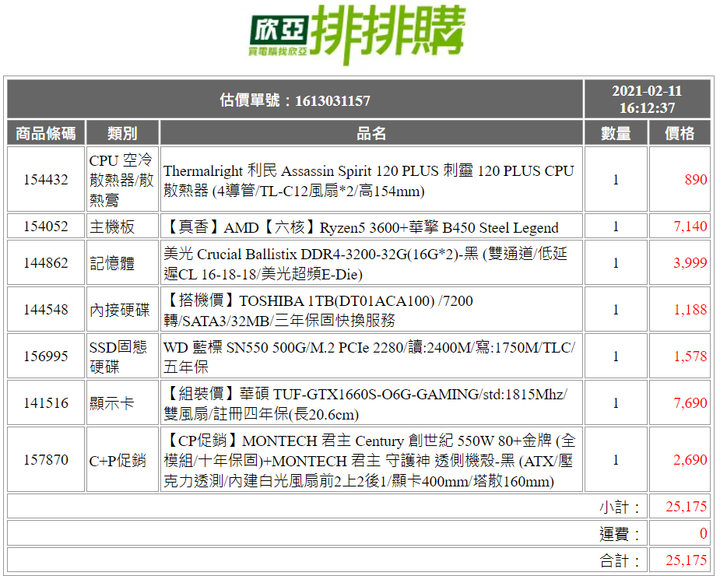This screenshot has width=720, height=576.
Task: Click the price 2,690
Action: 690,459
